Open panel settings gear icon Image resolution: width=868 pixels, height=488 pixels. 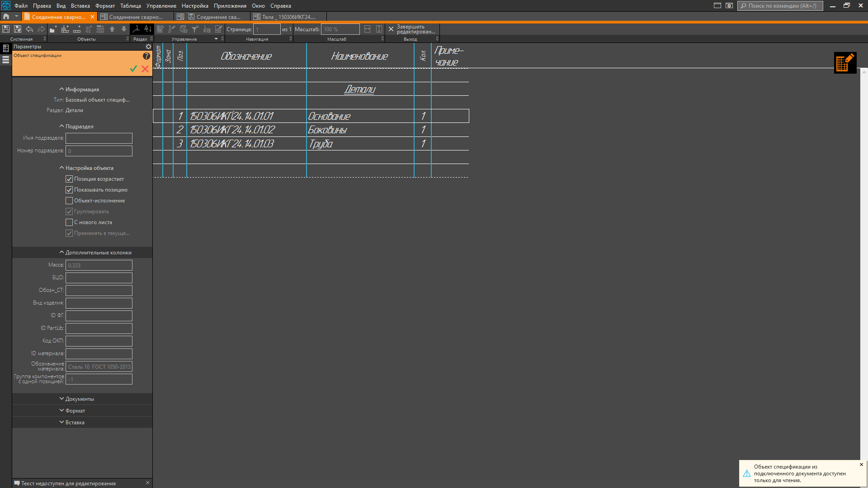(x=148, y=47)
